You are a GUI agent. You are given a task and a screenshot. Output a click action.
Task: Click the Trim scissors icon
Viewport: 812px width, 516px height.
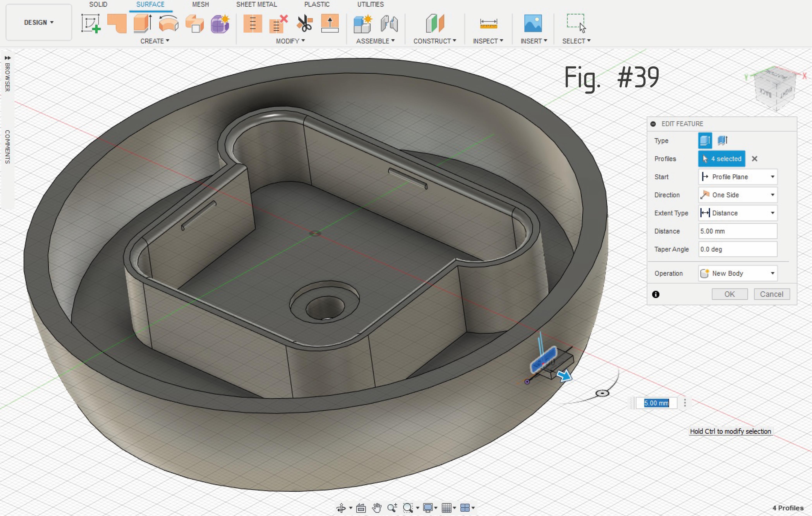coord(305,23)
